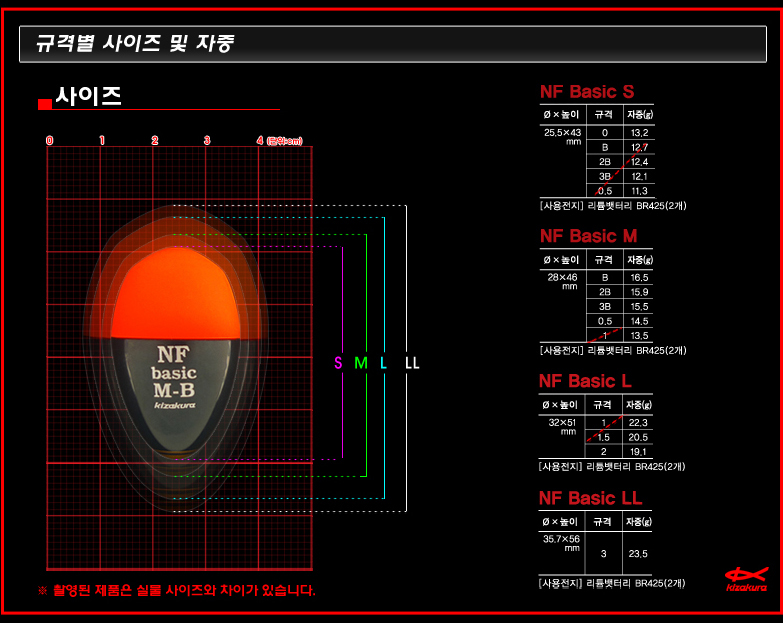Click the orange NF basic float image
Viewport: 783px width, 623px height.
pos(175,353)
